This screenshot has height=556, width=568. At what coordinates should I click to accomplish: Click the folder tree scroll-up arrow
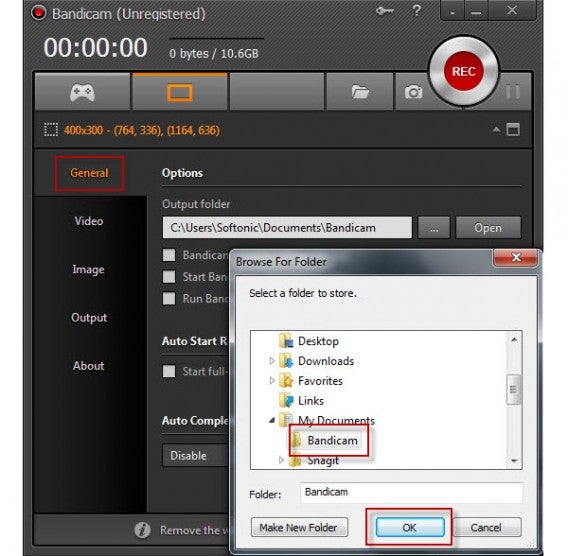(514, 339)
